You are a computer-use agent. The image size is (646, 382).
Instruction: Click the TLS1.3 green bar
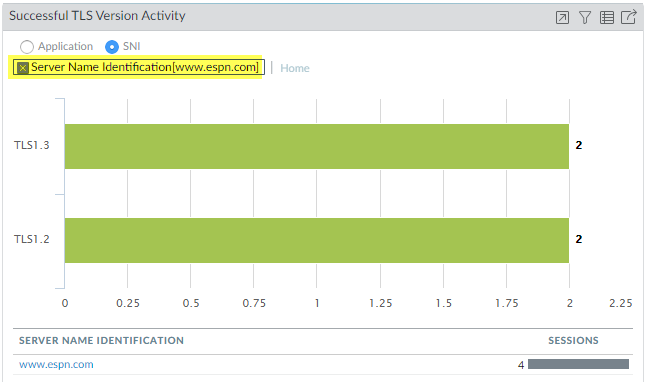pyautogui.click(x=316, y=146)
